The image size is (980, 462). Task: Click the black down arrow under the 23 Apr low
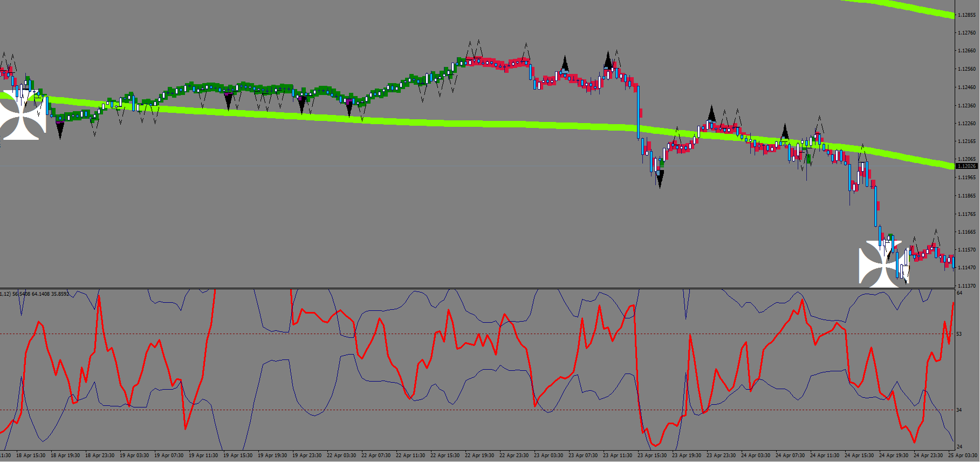click(659, 178)
